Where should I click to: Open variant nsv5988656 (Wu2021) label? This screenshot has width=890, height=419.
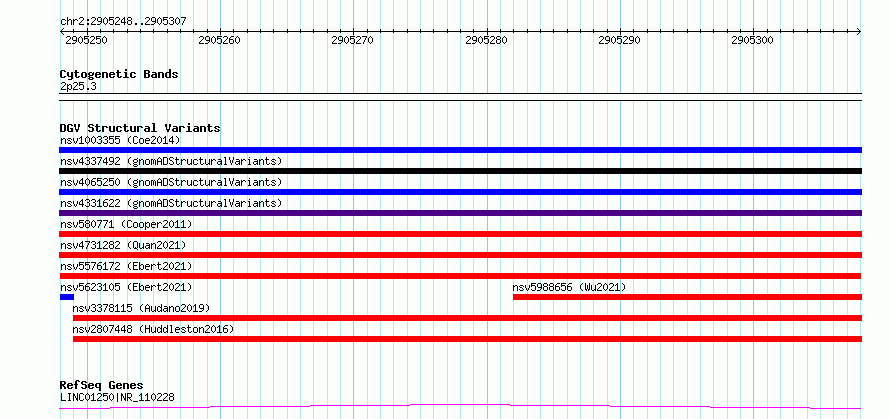click(569, 287)
